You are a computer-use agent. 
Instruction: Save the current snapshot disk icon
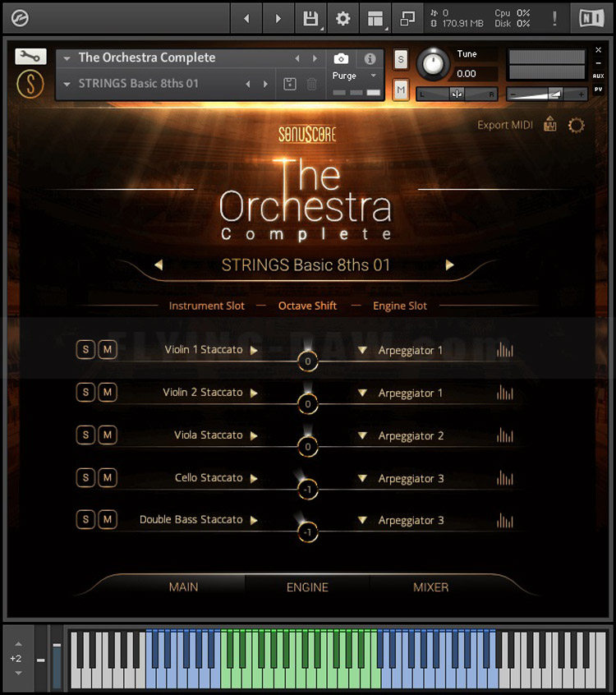point(290,84)
